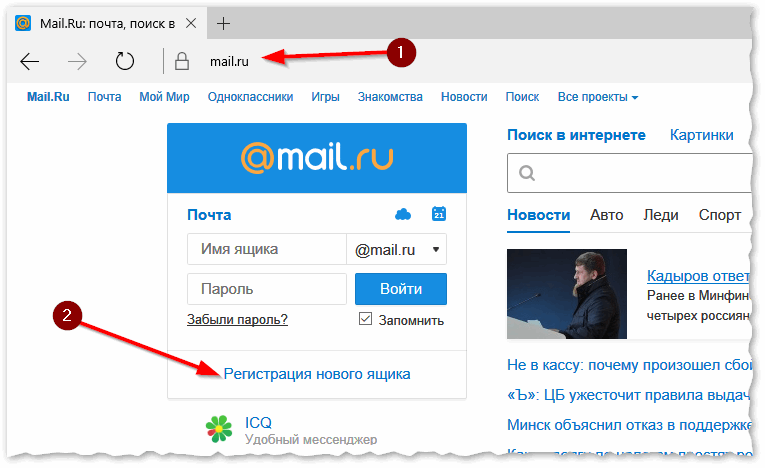
Task: Open the news photo thumbnail
Action: [x=567, y=294]
